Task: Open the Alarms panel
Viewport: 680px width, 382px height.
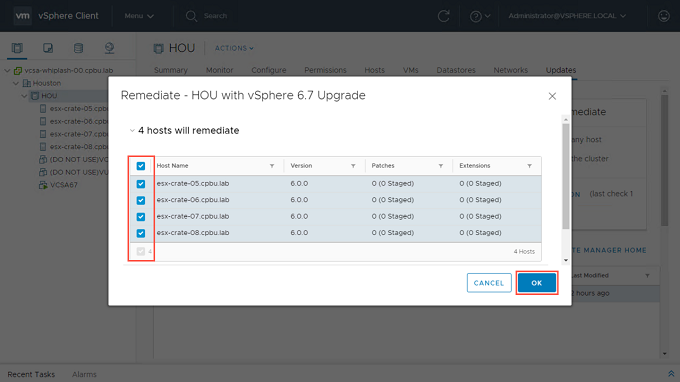Action: click(84, 374)
